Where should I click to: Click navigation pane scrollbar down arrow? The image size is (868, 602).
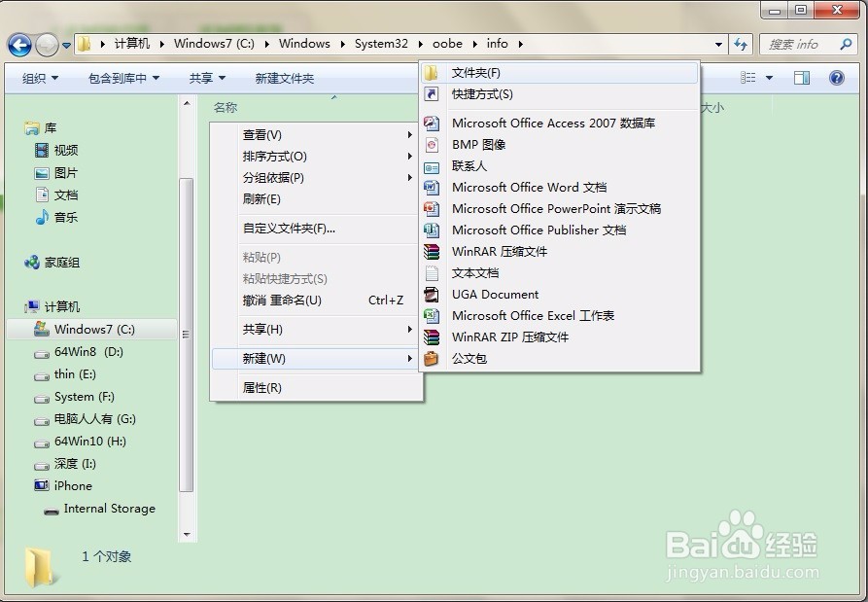187,534
